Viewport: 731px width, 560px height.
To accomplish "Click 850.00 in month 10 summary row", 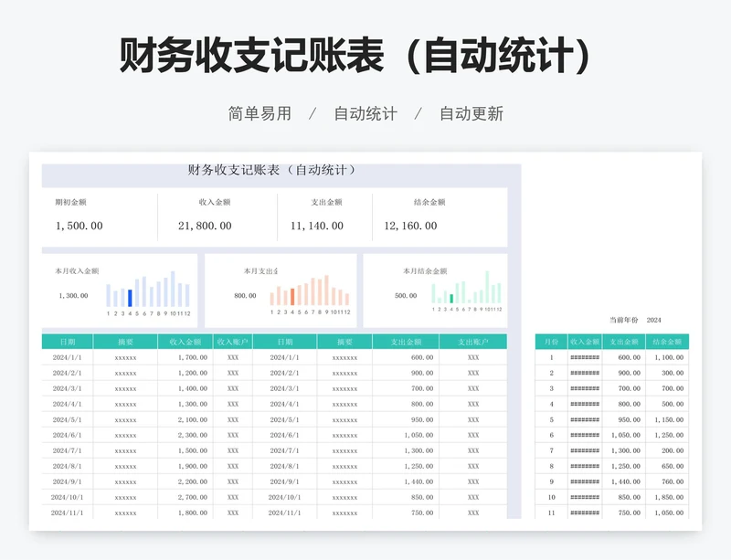I will (630, 498).
